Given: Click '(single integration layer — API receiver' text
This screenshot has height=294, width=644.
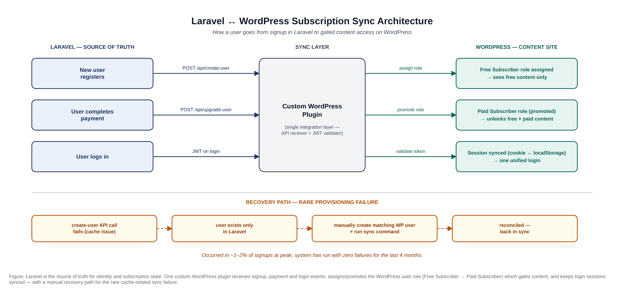Looking at the screenshot, I should (x=312, y=130).
